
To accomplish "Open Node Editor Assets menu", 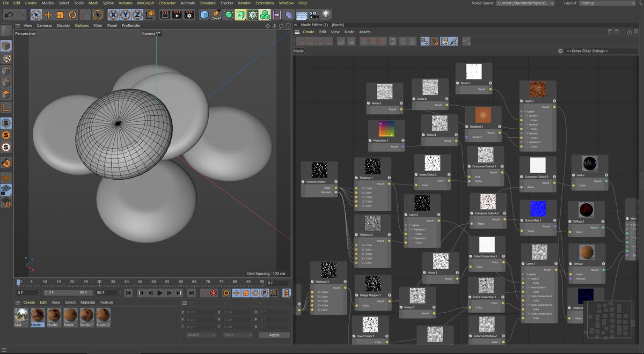I will 365,32.
